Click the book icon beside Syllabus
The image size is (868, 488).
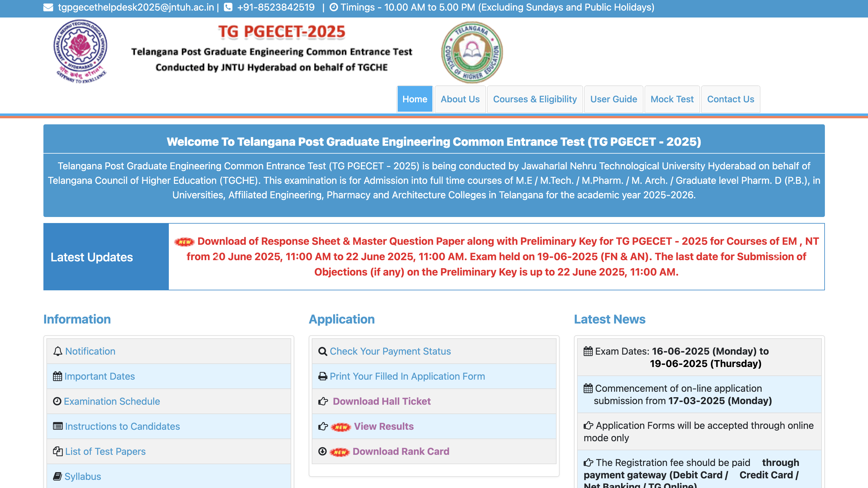coord(57,476)
